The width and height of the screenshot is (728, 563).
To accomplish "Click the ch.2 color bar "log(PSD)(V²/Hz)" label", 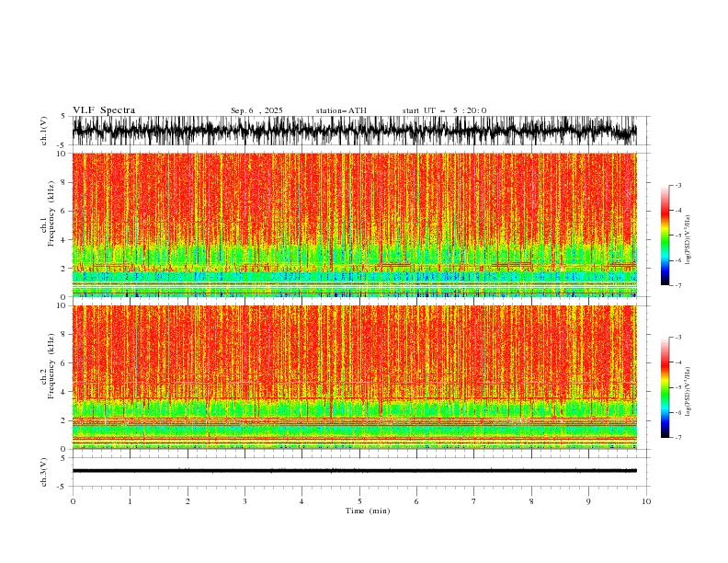I will [x=688, y=392].
